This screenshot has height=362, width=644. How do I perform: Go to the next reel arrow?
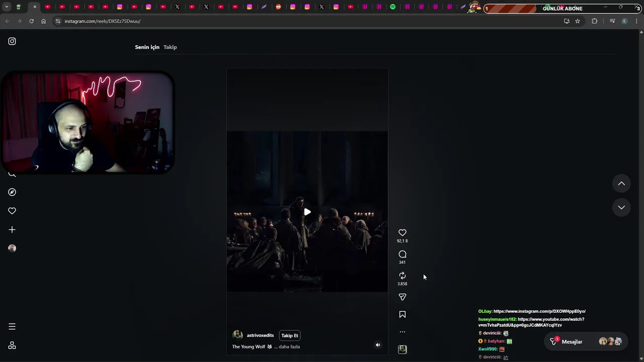click(621, 207)
